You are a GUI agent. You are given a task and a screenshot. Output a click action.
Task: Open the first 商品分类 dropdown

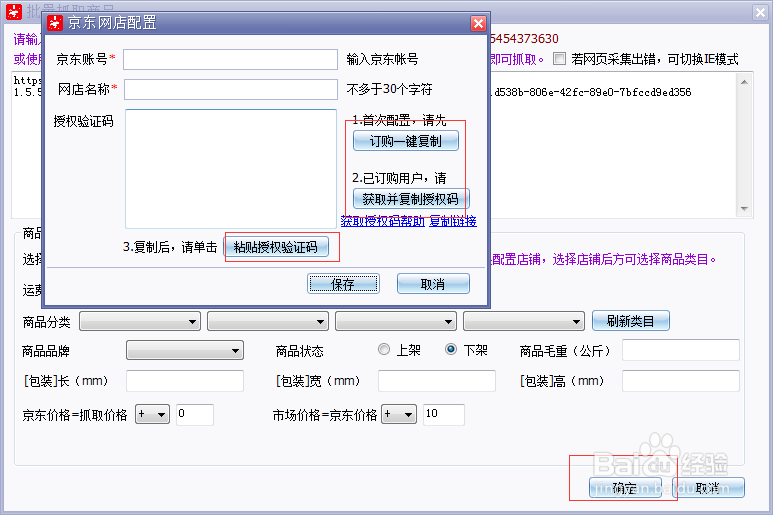point(140,321)
